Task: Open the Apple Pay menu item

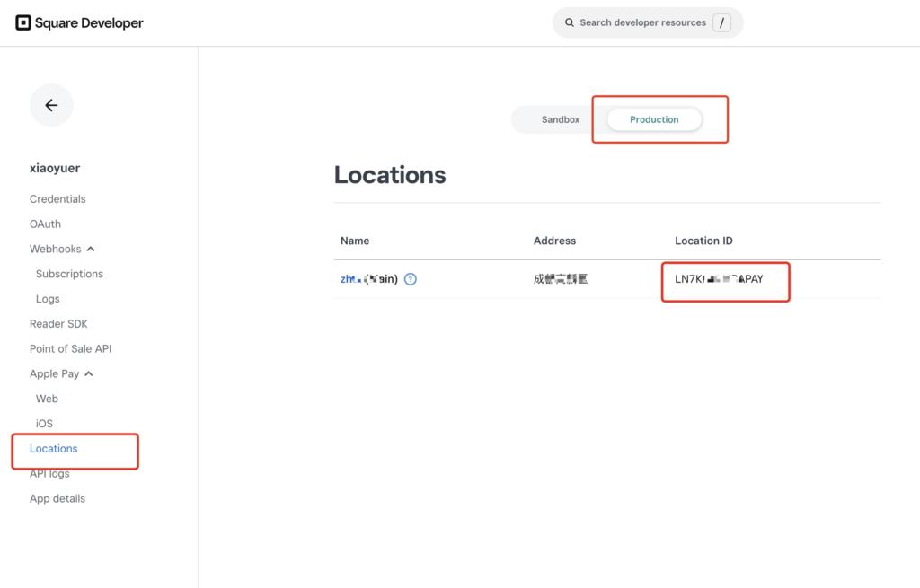Action: coord(54,374)
